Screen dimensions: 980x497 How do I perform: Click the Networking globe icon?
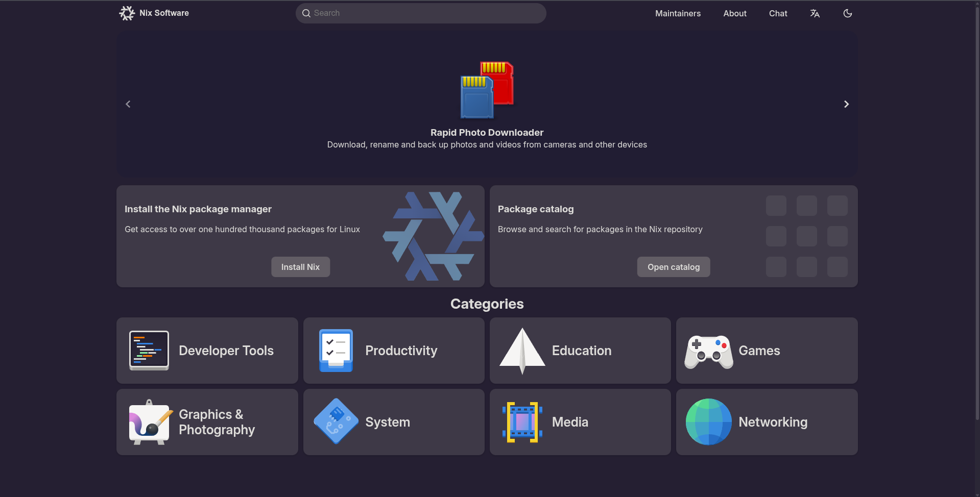[x=708, y=422]
